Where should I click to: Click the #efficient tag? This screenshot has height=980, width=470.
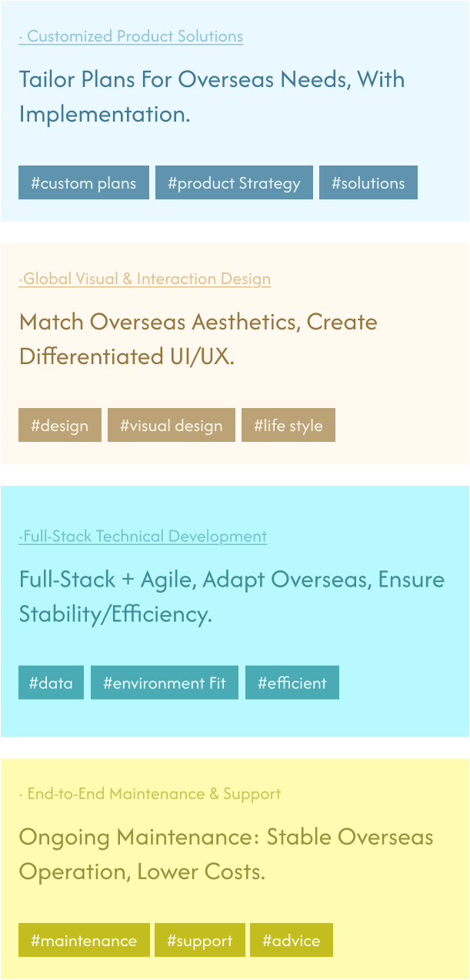pyautogui.click(x=292, y=683)
